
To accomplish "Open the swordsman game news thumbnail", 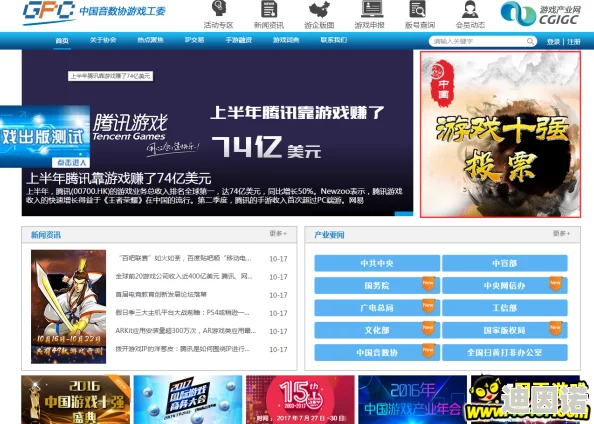I will tap(69, 307).
